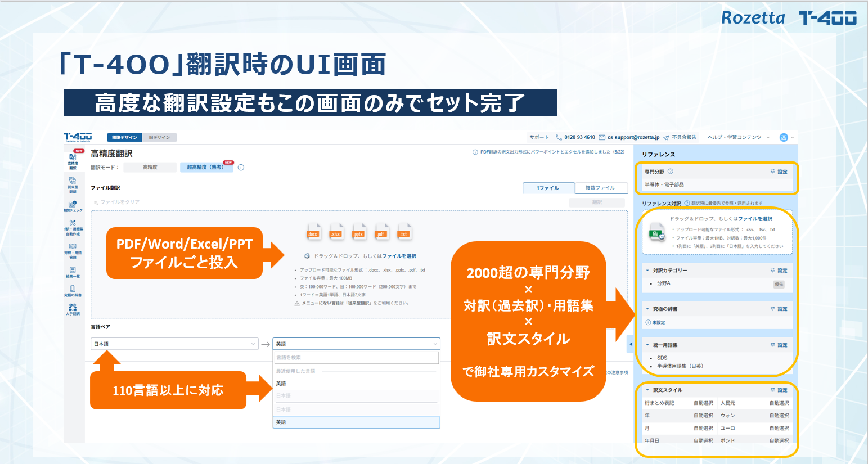
Task: Expand ヘルプ・学習コンテンツ menu
Action: 739,137
